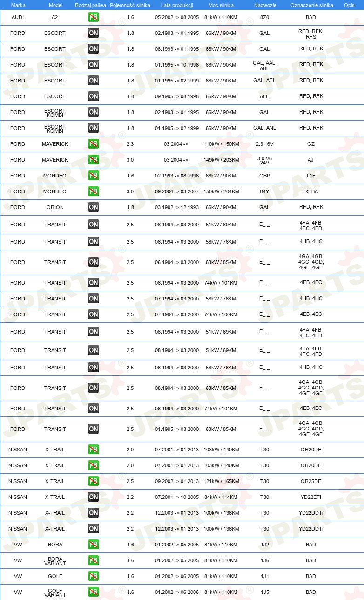364x600 pixels.
Task: Click the ON icon for Transit 01.1995 -> 03.2000
Action: tap(94, 429)
